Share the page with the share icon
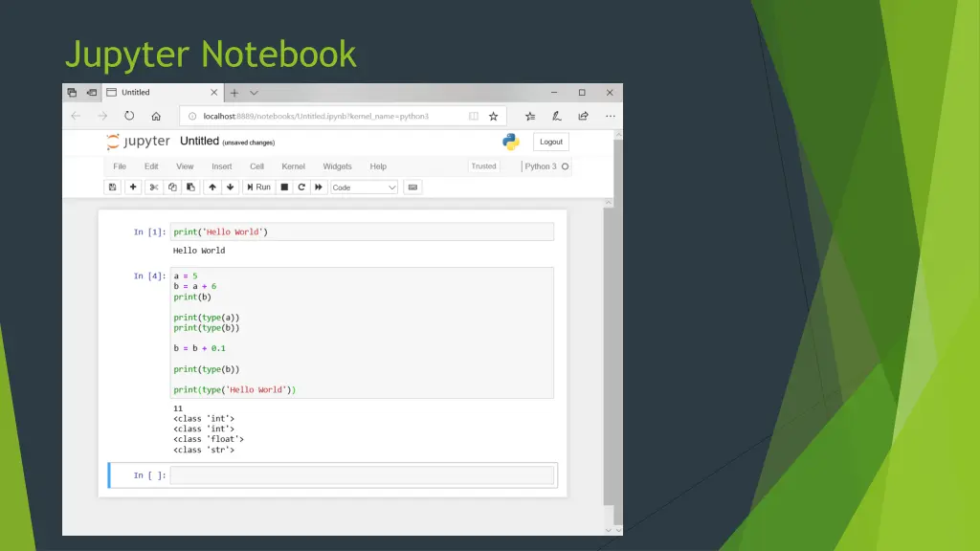 tap(583, 116)
